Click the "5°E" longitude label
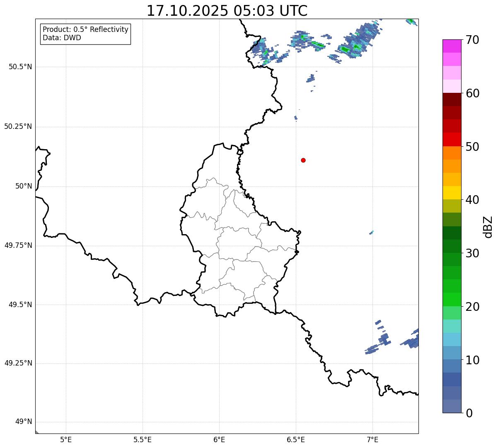498x448 pixels. pyautogui.click(x=66, y=439)
